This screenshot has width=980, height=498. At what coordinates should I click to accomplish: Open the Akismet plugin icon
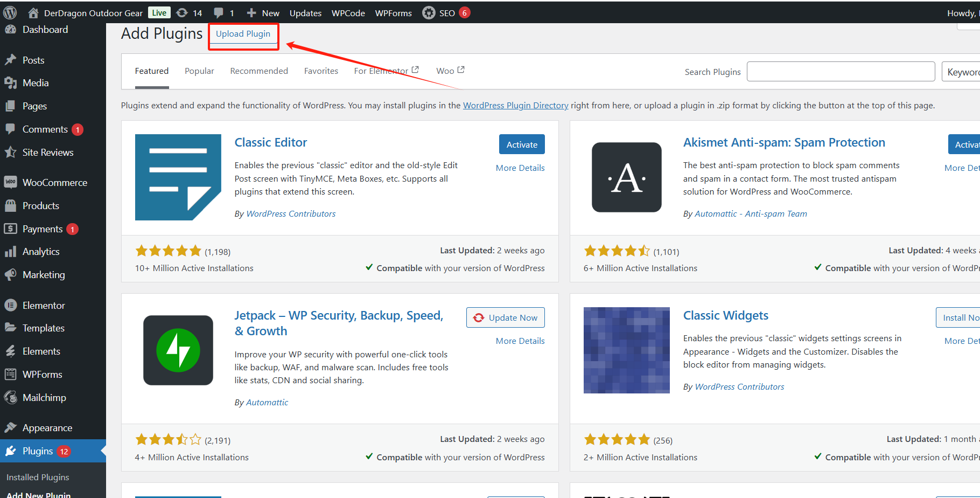point(626,177)
